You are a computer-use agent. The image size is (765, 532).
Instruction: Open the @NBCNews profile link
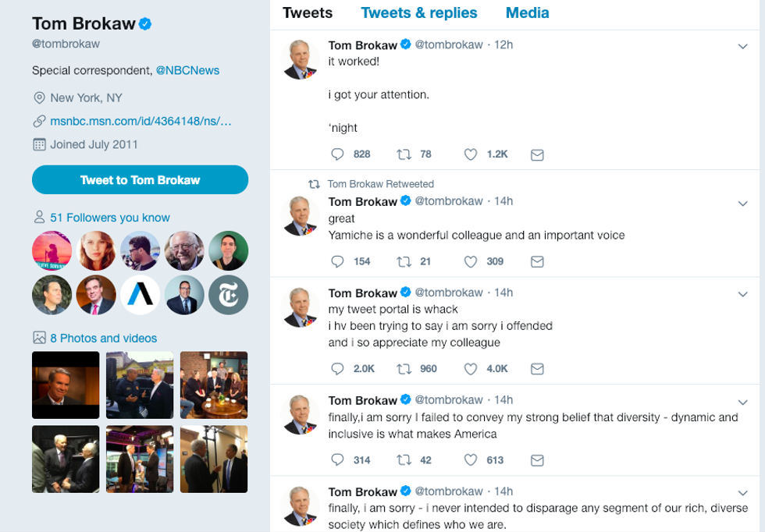[x=187, y=70]
